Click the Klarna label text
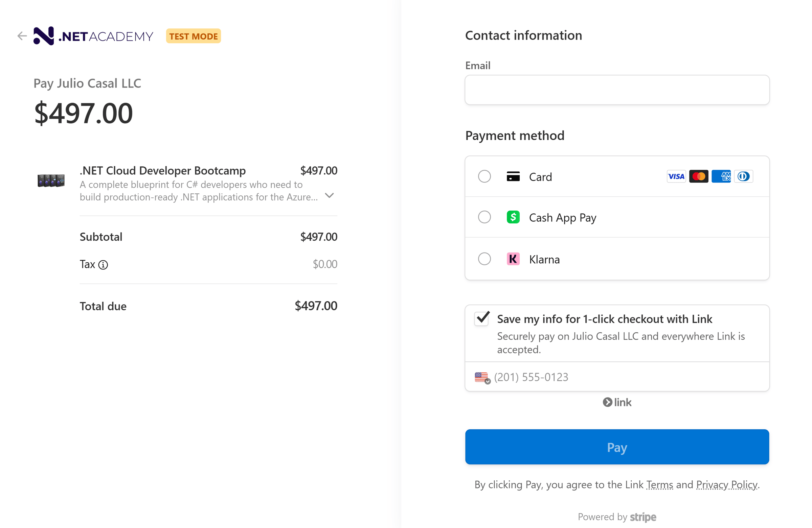 tap(544, 260)
